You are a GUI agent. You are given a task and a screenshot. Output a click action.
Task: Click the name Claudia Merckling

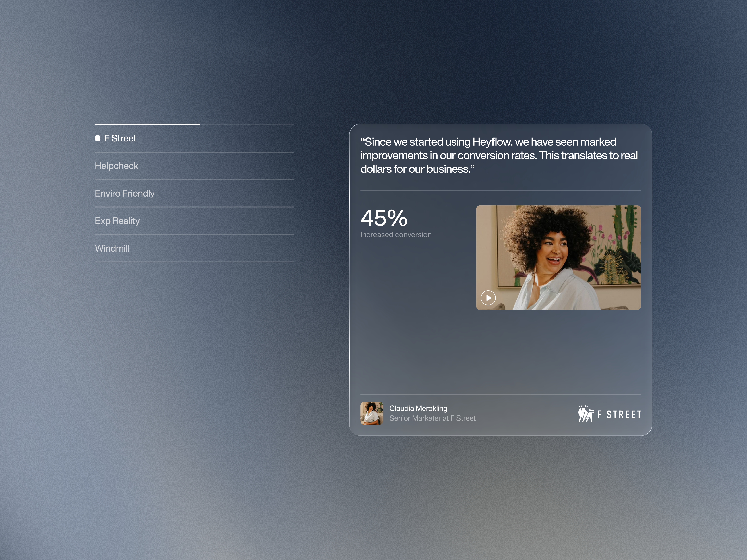pos(418,409)
